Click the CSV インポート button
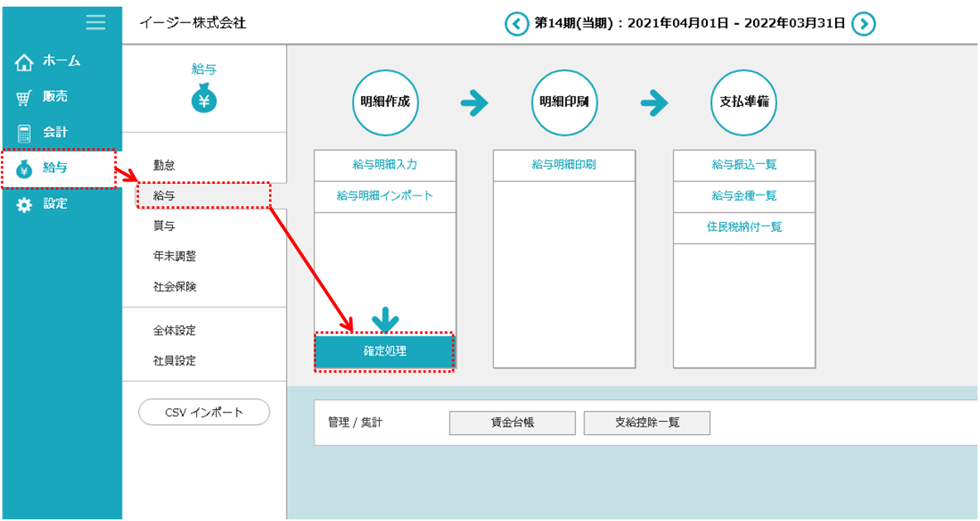980x521 pixels. [x=204, y=412]
